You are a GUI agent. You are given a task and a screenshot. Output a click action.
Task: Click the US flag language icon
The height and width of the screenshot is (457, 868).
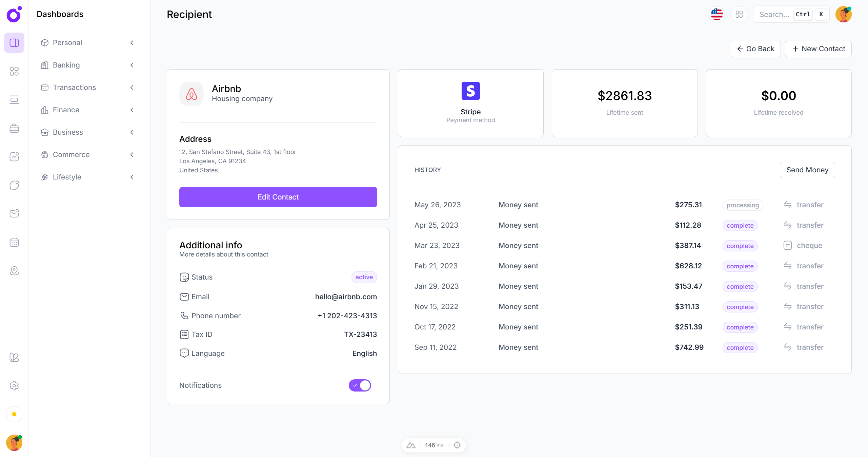(x=716, y=14)
